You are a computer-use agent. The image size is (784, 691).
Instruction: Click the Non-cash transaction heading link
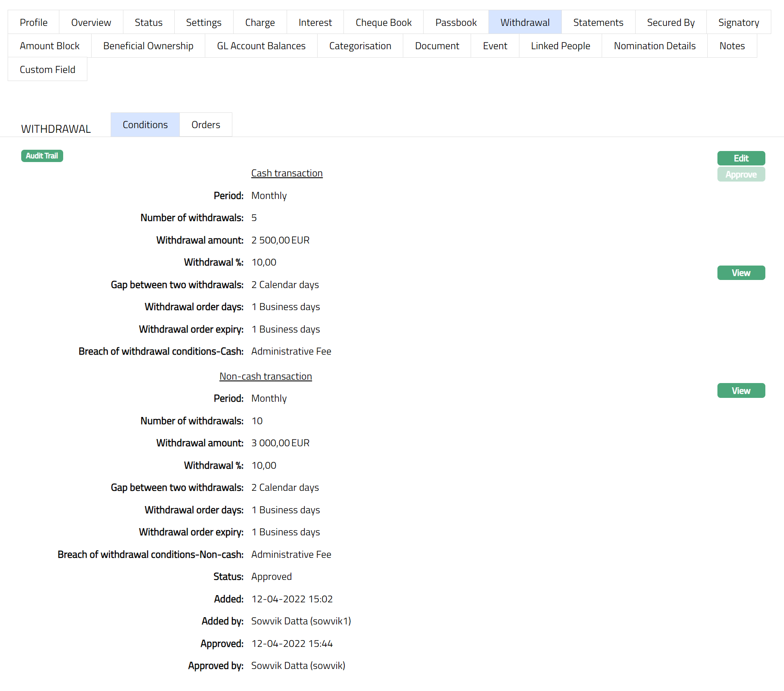click(265, 376)
